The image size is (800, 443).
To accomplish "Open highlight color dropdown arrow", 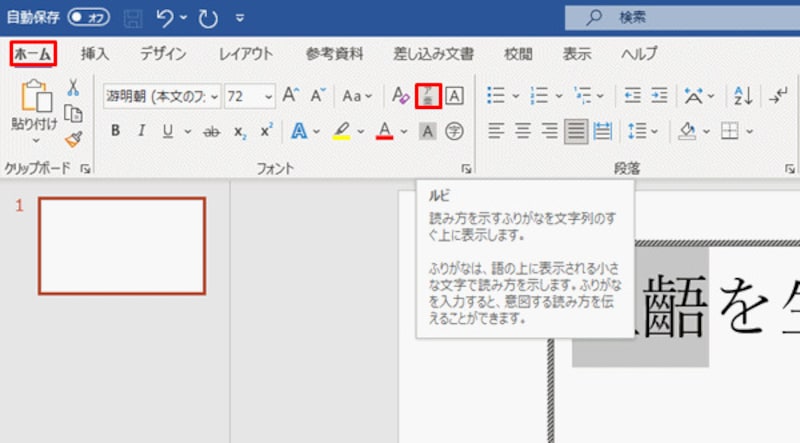I will (361, 132).
